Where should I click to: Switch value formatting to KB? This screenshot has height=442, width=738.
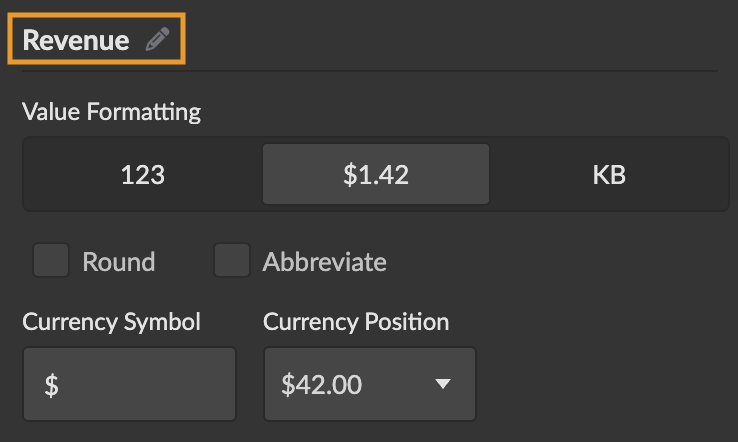coord(609,175)
